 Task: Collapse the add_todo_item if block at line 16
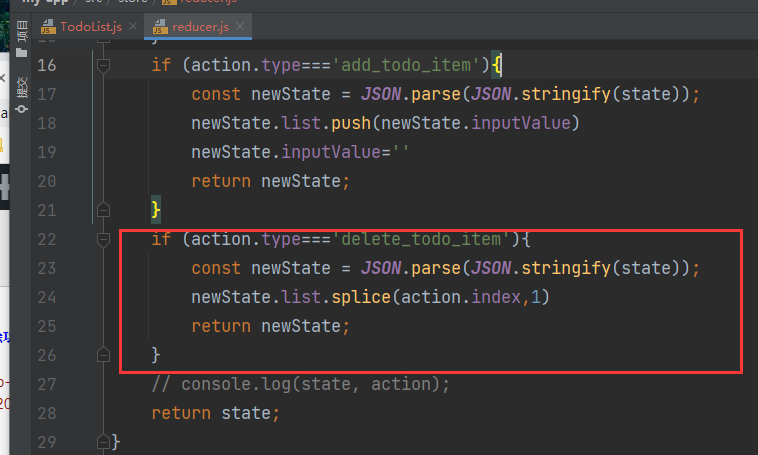tap(102, 65)
